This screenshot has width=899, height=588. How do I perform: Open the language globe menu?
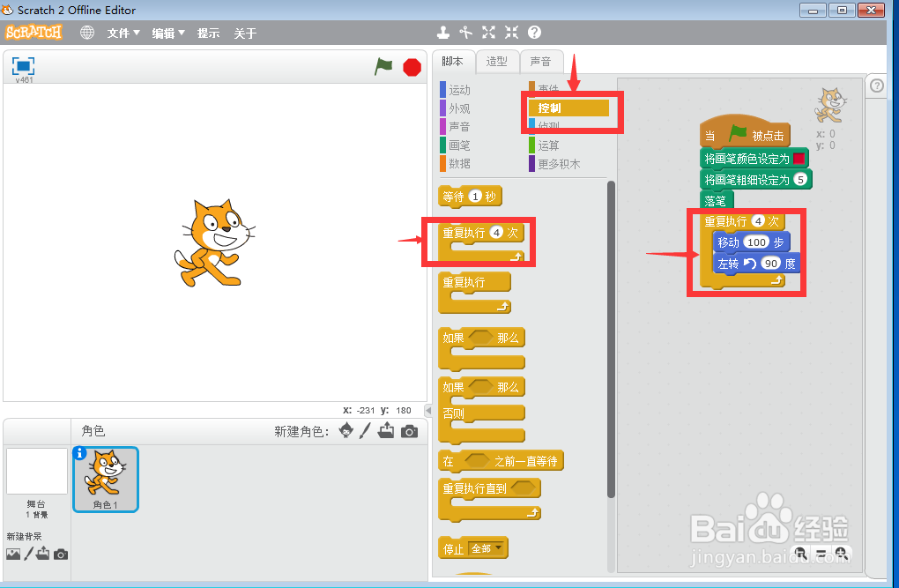pos(87,33)
